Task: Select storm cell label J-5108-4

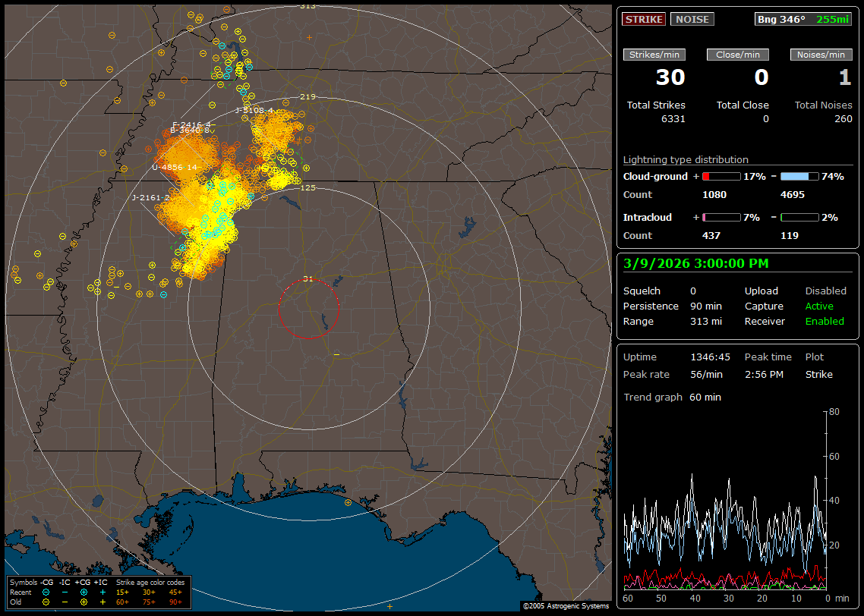Action: [254, 110]
